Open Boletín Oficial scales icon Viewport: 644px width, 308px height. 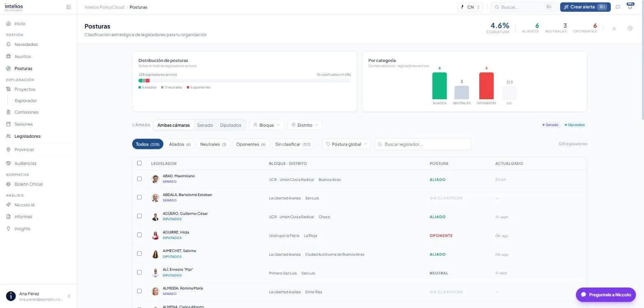pos(9,184)
